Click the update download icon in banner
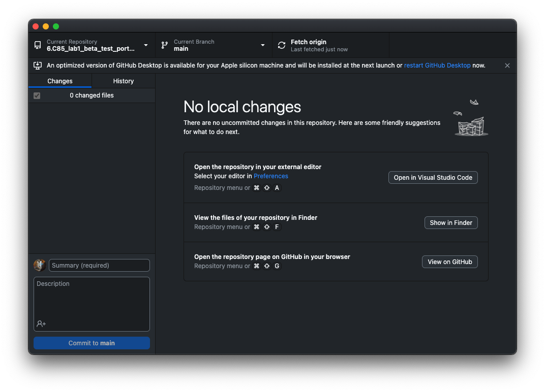Image resolution: width=545 pixels, height=392 pixels. (38, 66)
